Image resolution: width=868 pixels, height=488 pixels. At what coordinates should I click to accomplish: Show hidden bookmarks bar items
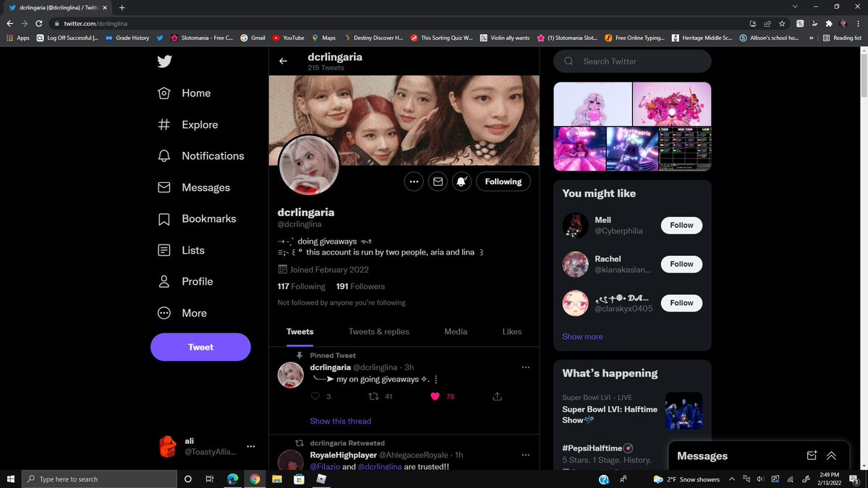click(x=812, y=38)
